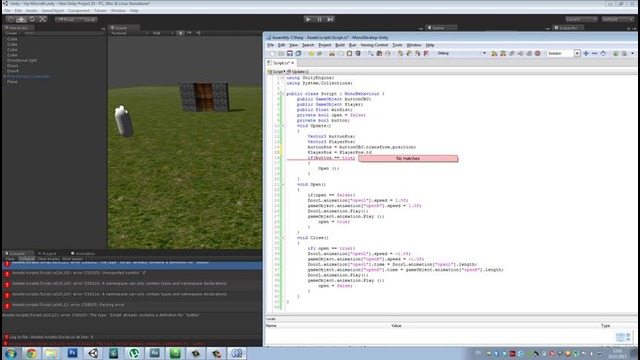This screenshot has height=360, width=640.
Task: Open the Update() member breadcrumb
Action: tap(298, 71)
